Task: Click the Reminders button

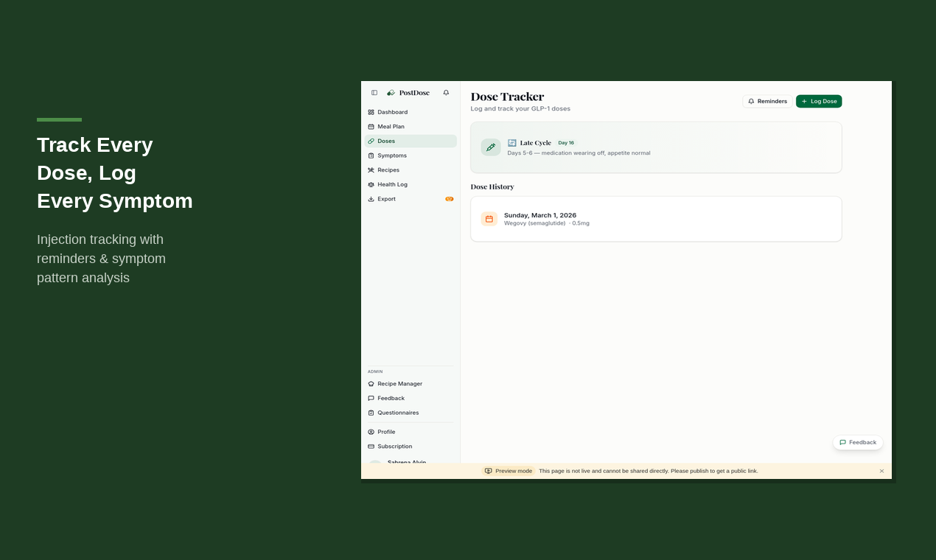Action: (767, 101)
